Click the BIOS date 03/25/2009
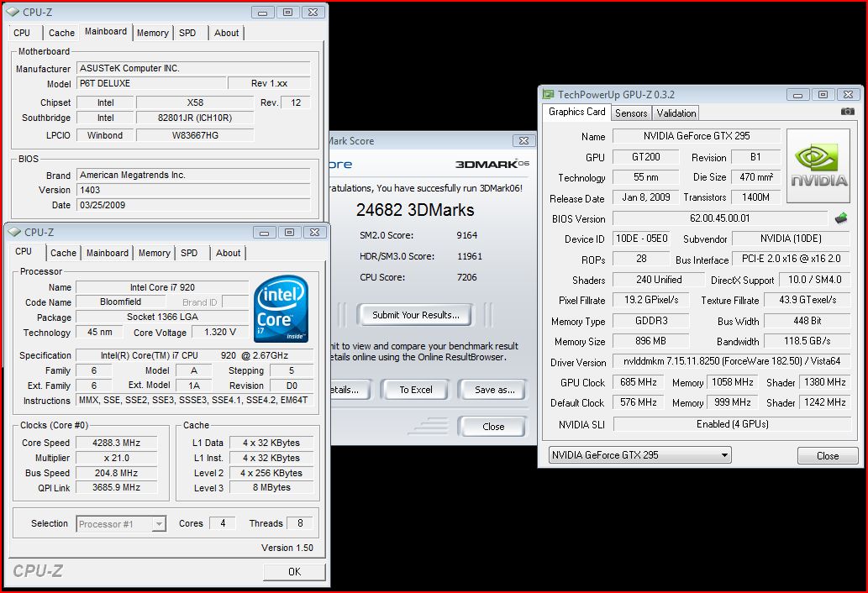 [193, 205]
